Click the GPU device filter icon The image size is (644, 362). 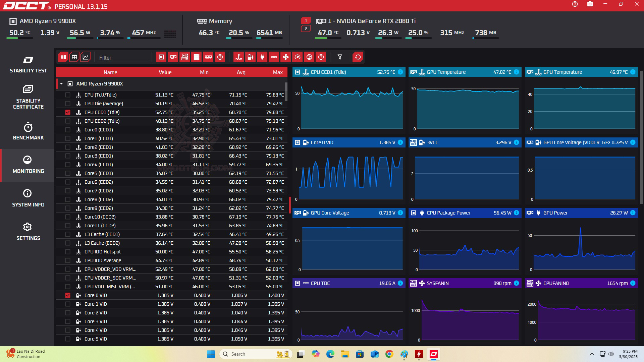point(173,57)
